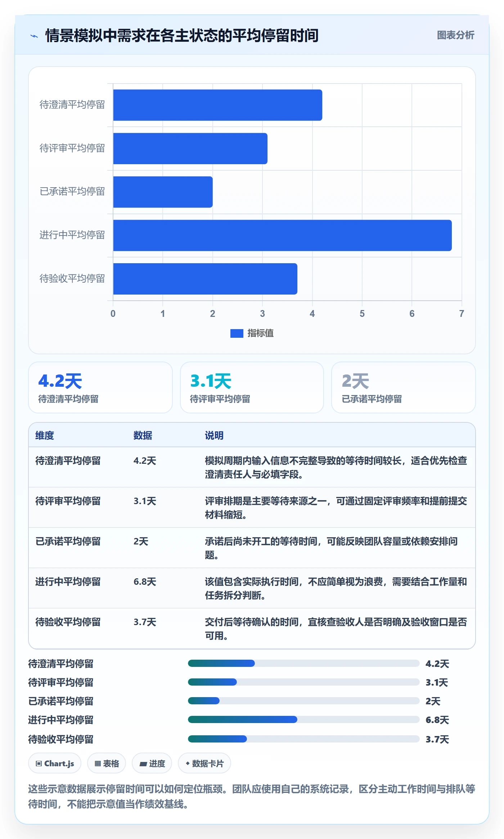Click the 待验收平均停留 y-axis label in the chart
The image size is (504, 839).
pyautogui.click(x=72, y=279)
